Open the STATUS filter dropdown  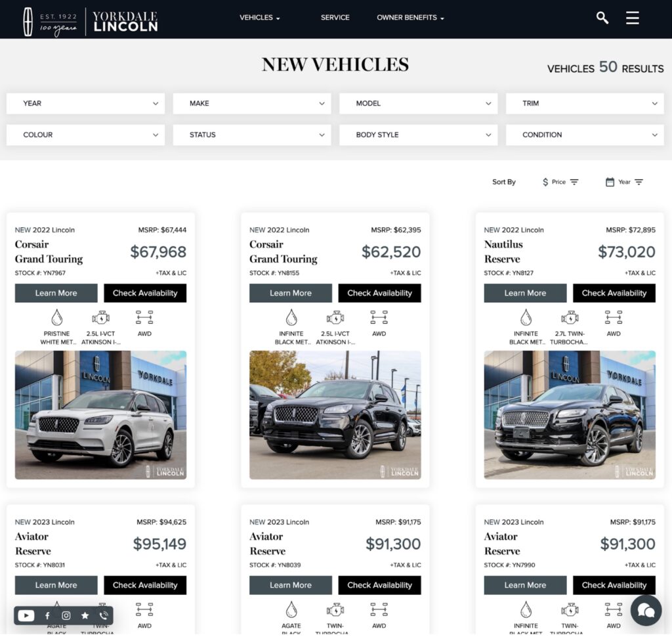tap(252, 135)
